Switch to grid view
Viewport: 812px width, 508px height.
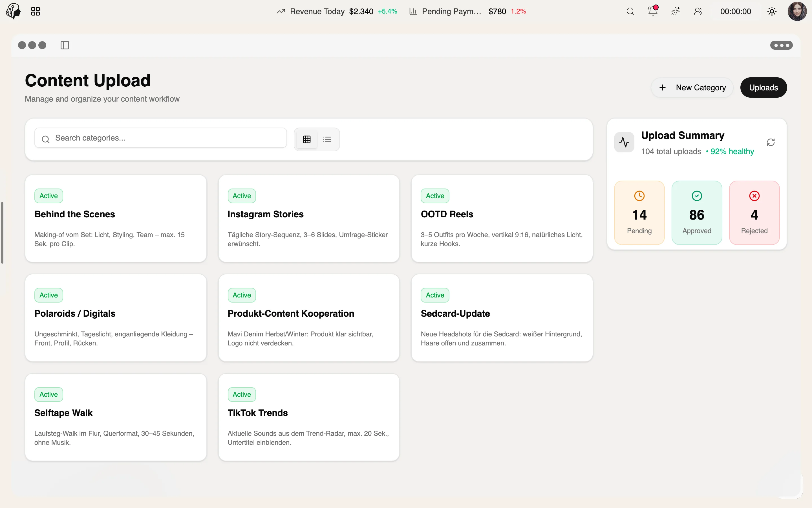[307, 139]
